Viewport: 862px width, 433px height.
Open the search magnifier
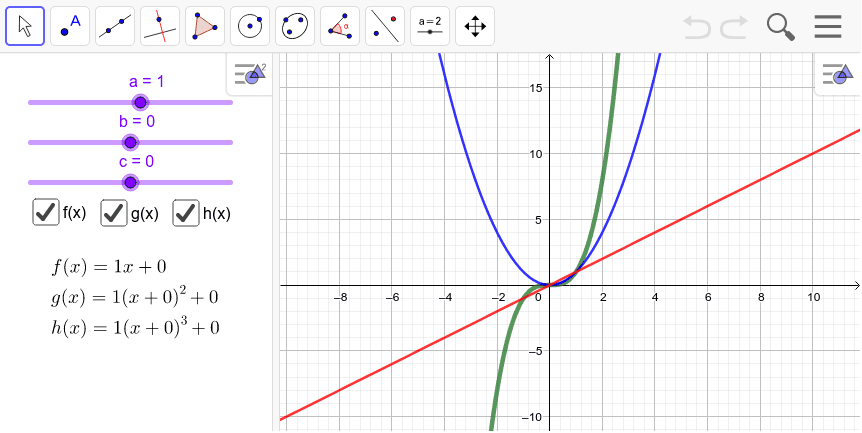pos(781,26)
